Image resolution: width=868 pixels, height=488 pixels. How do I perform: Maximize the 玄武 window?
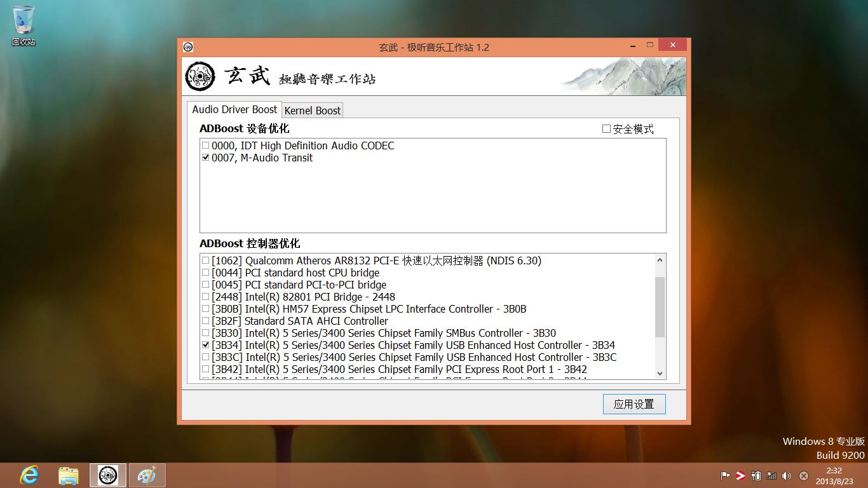tap(649, 46)
